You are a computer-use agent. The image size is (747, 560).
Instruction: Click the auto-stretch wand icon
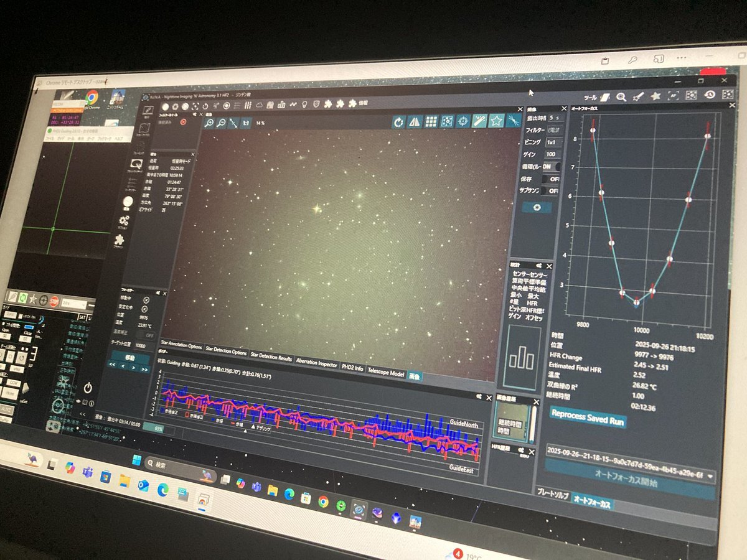(x=479, y=121)
